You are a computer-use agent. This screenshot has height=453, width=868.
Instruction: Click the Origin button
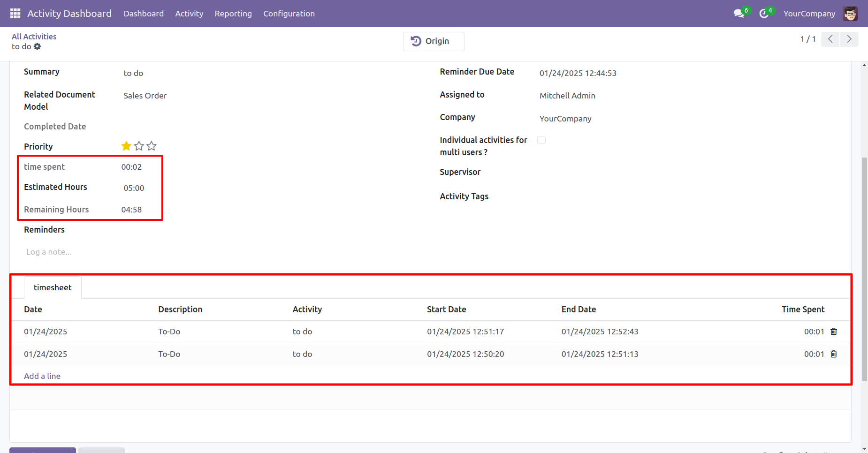(x=434, y=41)
